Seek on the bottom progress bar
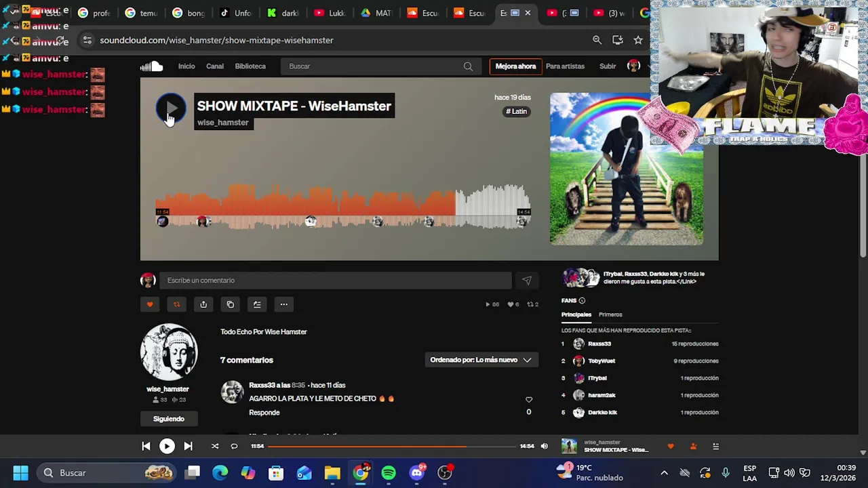This screenshot has height=488, width=868. pyautogui.click(x=392, y=446)
